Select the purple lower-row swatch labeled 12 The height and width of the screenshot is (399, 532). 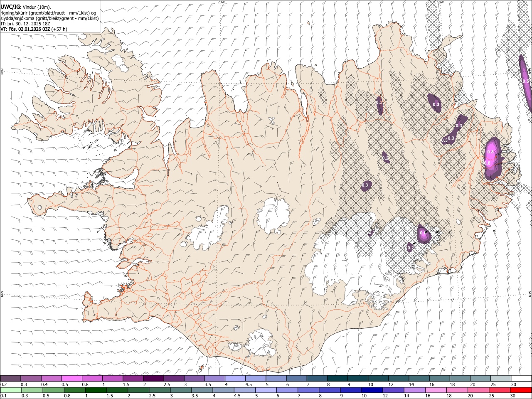[x=393, y=390]
